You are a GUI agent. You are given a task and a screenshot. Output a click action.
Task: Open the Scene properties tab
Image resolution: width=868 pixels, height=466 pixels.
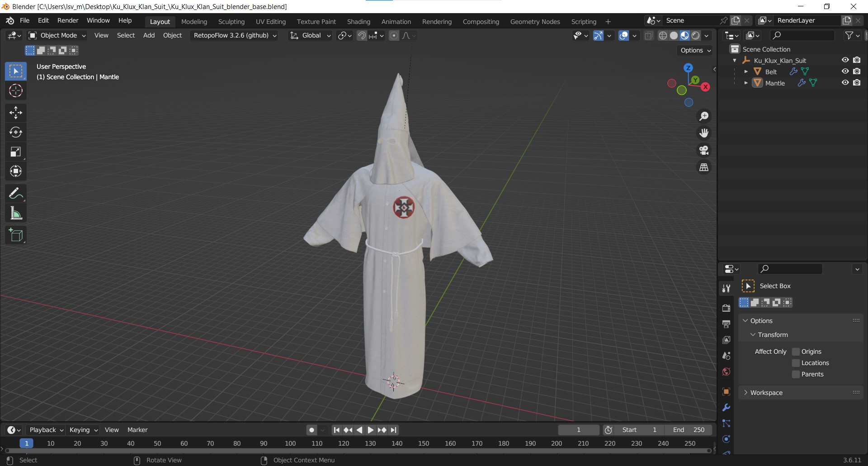click(726, 356)
